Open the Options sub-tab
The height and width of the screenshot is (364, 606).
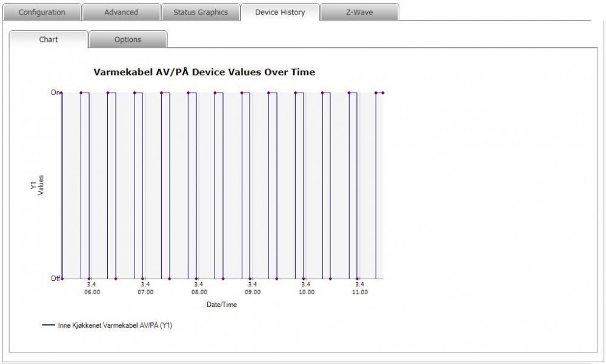tap(128, 39)
